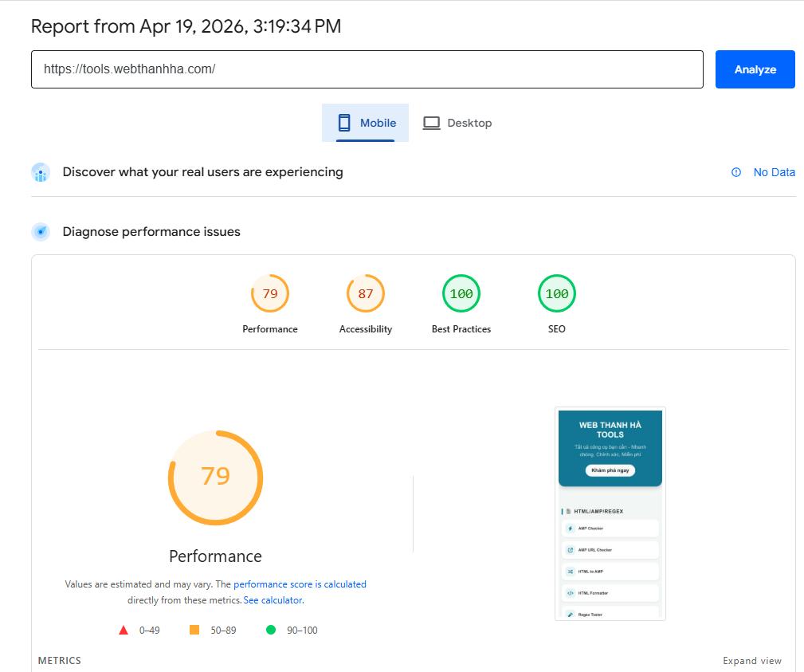Open the performance score is calculated link
This screenshot has height=672, width=804.
point(300,584)
